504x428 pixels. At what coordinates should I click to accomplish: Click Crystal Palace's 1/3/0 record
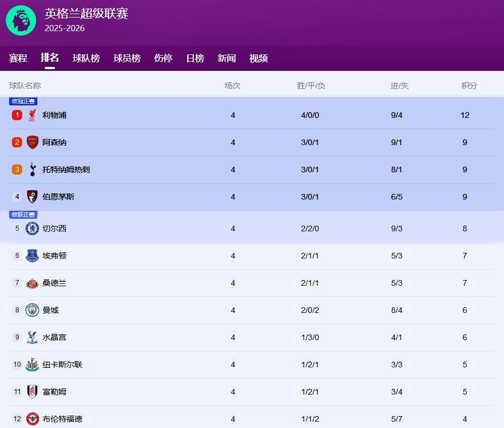[310, 337]
